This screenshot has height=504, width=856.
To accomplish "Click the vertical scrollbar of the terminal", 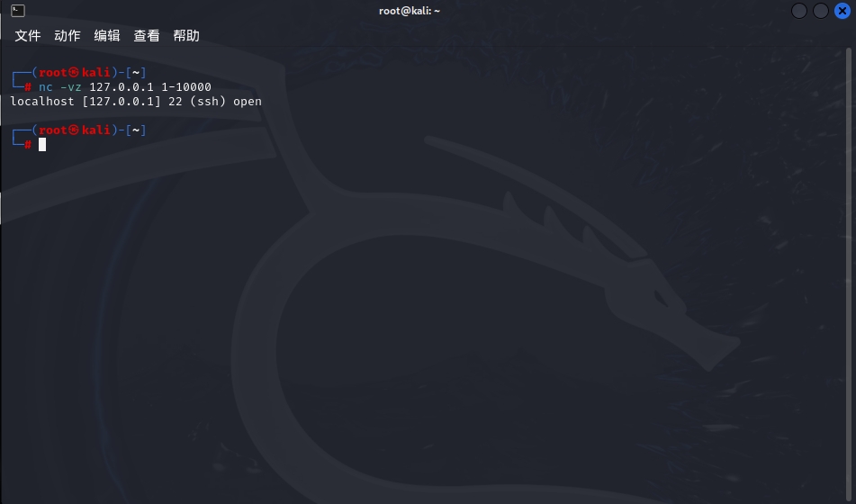I will [x=849, y=273].
